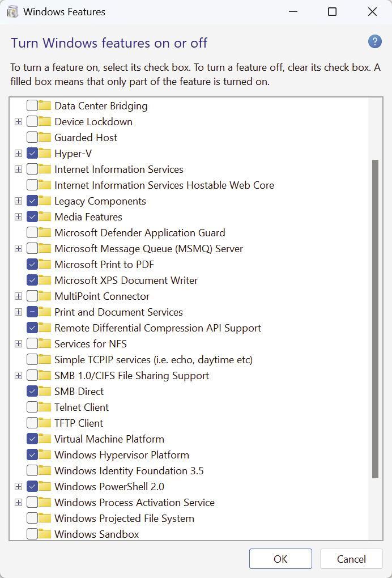Screen dimensions: 392x578
Task: Expand the Hyper-V tree node
Action: [18, 154]
